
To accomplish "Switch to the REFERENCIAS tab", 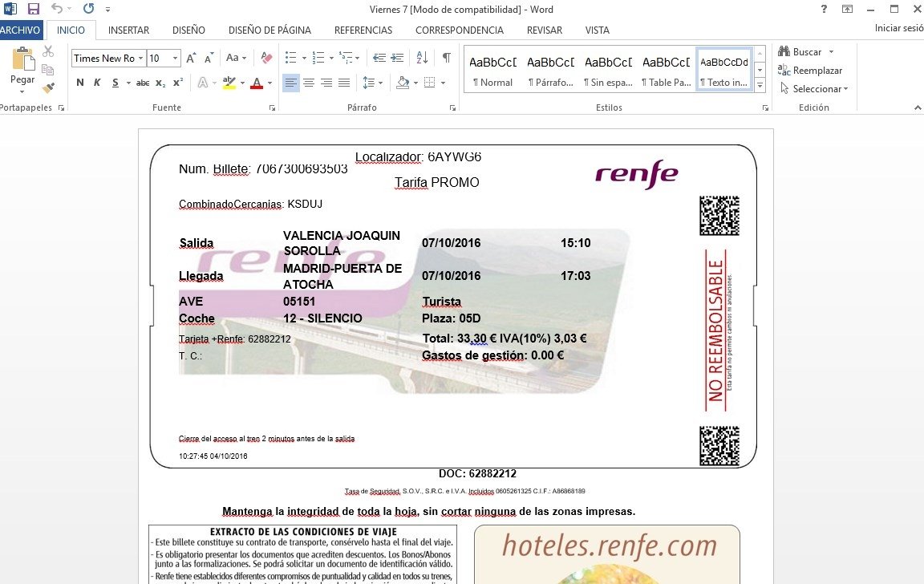I will 363,30.
